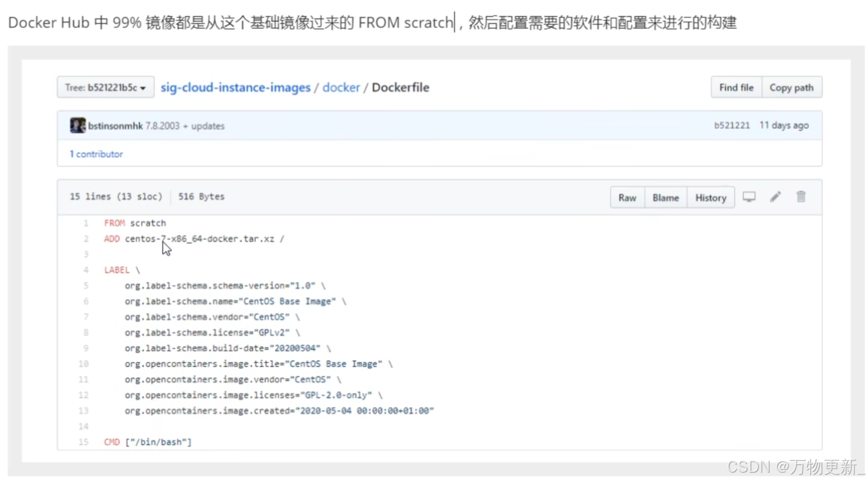Click the 11 days ago timestamp
868x482 pixels.
click(784, 125)
